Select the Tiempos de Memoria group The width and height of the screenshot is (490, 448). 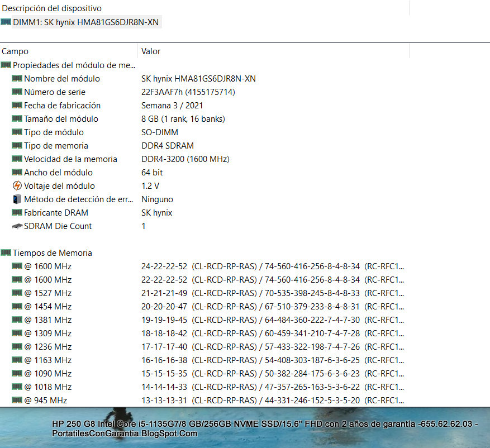53,252
